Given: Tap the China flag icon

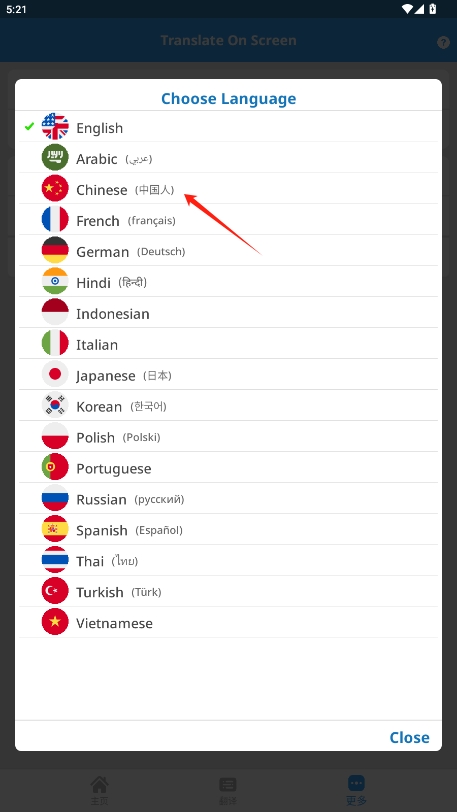Looking at the screenshot, I should coord(55,188).
